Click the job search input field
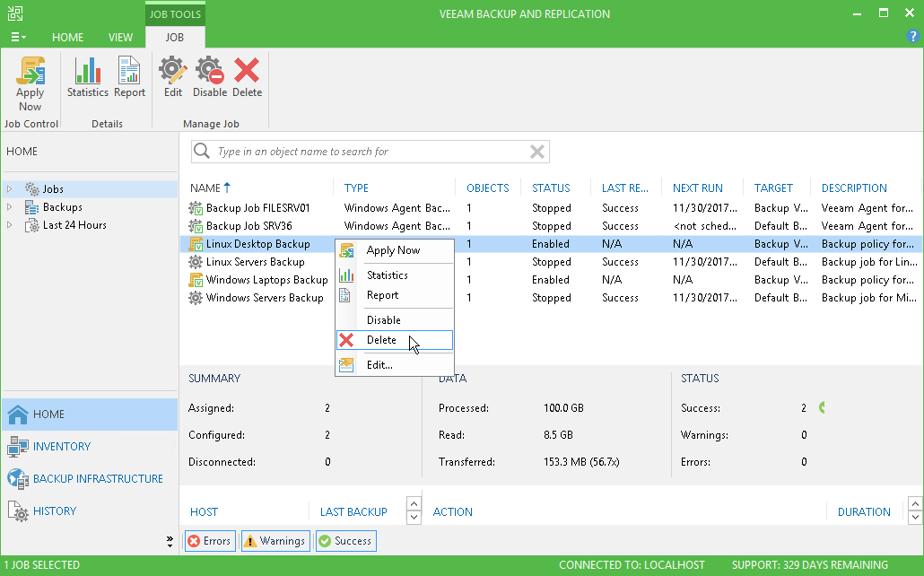Viewport: 924px width, 576px height. pos(370,152)
